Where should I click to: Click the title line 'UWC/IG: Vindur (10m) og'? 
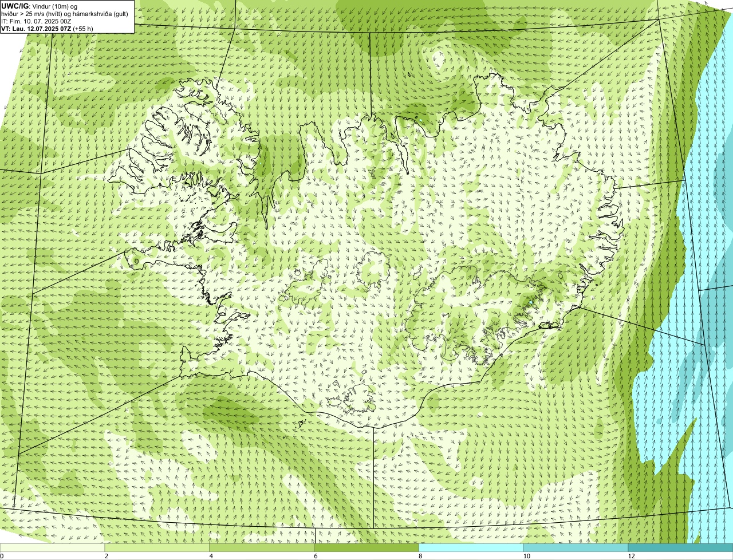pyautogui.click(x=40, y=6)
